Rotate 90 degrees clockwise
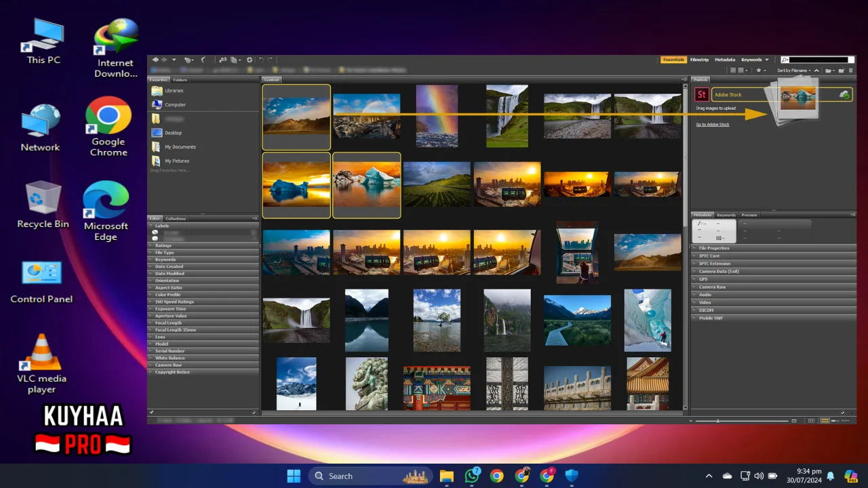This screenshot has width=868, height=488. pyautogui.click(x=271, y=60)
